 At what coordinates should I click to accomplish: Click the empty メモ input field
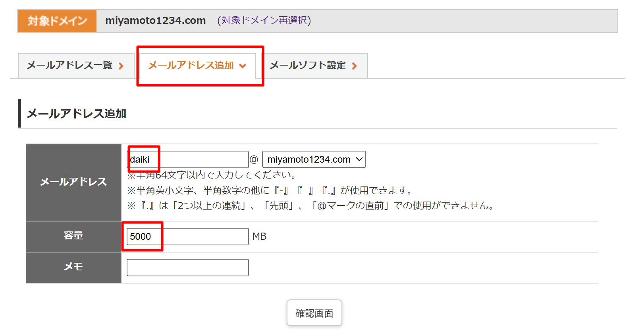(187, 268)
